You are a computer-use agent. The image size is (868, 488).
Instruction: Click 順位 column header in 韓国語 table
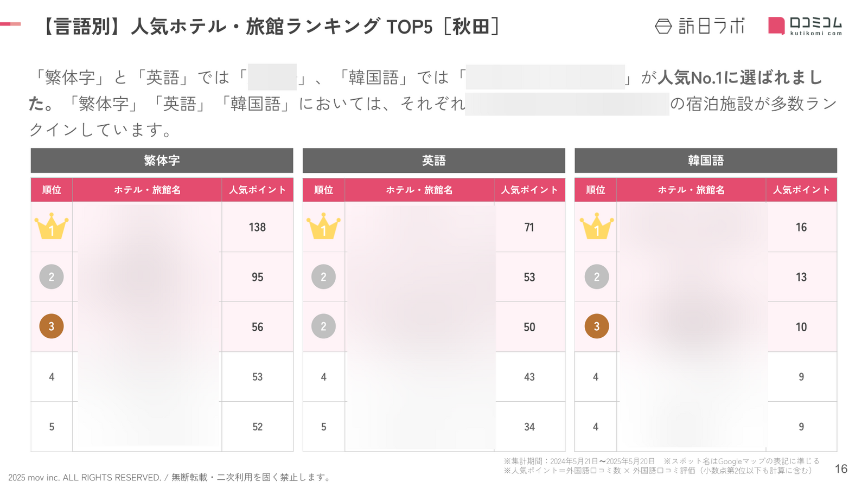click(x=596, y=190)
